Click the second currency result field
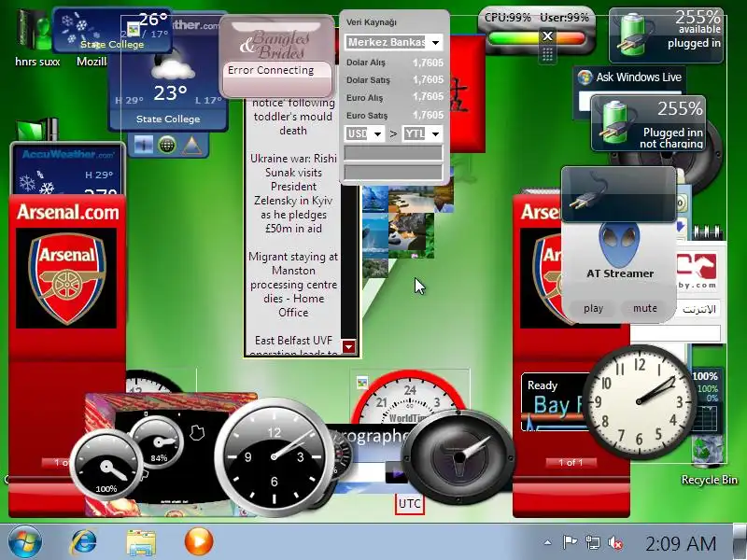This screenshot has width=747, height=560. pyautogui.click(x=393, y=172)
